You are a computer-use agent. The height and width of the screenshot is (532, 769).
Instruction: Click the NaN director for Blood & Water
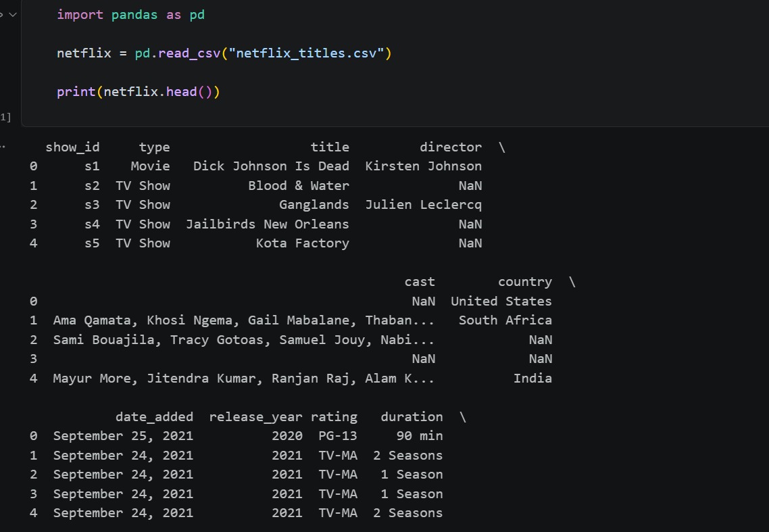[x=470, y=185]
